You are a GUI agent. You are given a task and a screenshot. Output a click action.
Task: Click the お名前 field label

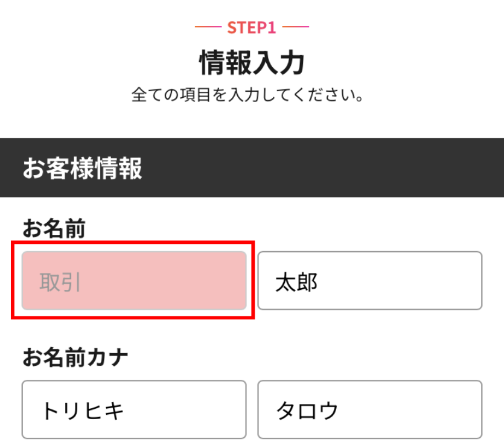point(54,229)
